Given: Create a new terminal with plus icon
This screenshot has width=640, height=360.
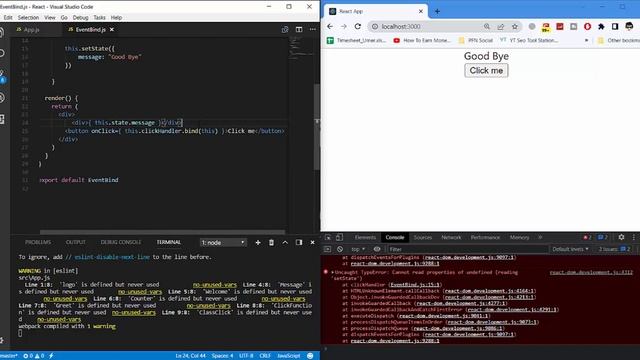Looking at the screenshot, I should pos(258,242).
